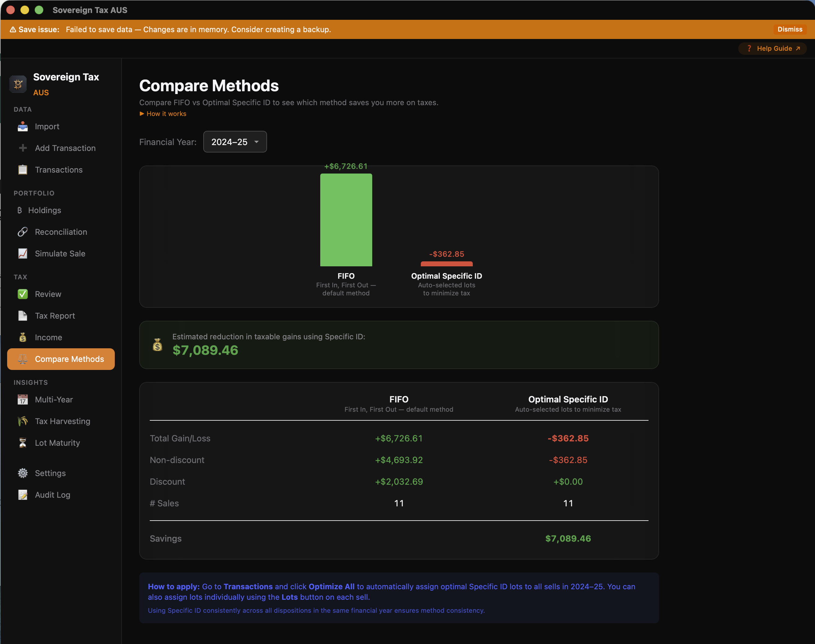
Task: Click the Review green checkmark icon
Action: (23, 294)
